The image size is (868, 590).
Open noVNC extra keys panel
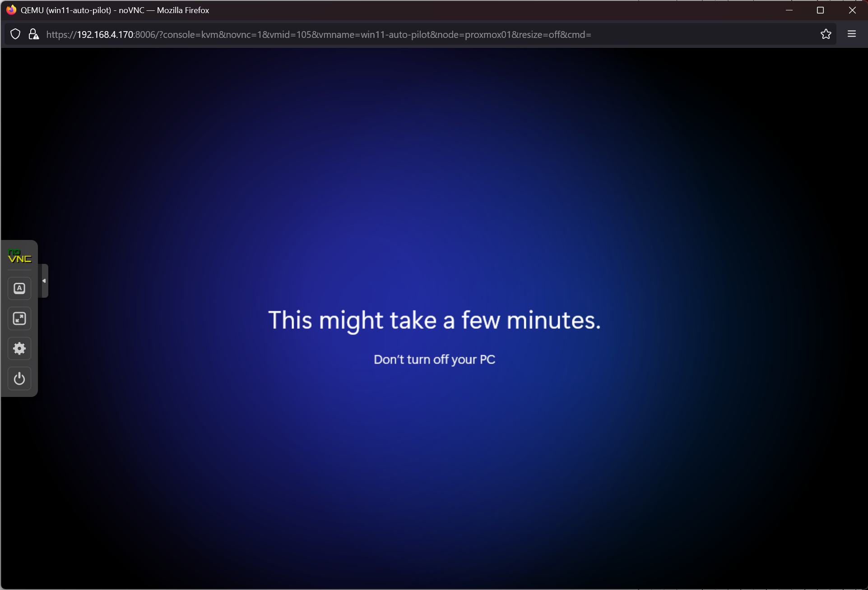pyautogui.click(x=19, y=288)
